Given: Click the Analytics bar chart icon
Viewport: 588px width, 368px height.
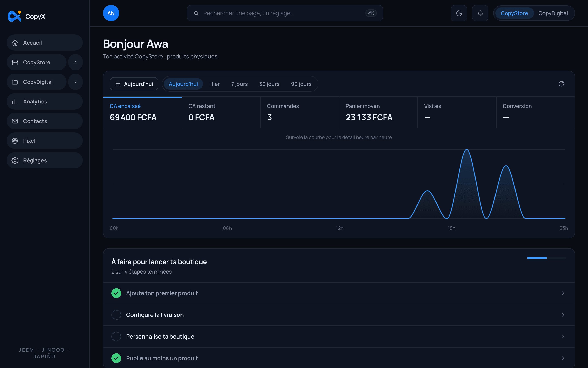Looking at the screenshot, I should [15, 101].
